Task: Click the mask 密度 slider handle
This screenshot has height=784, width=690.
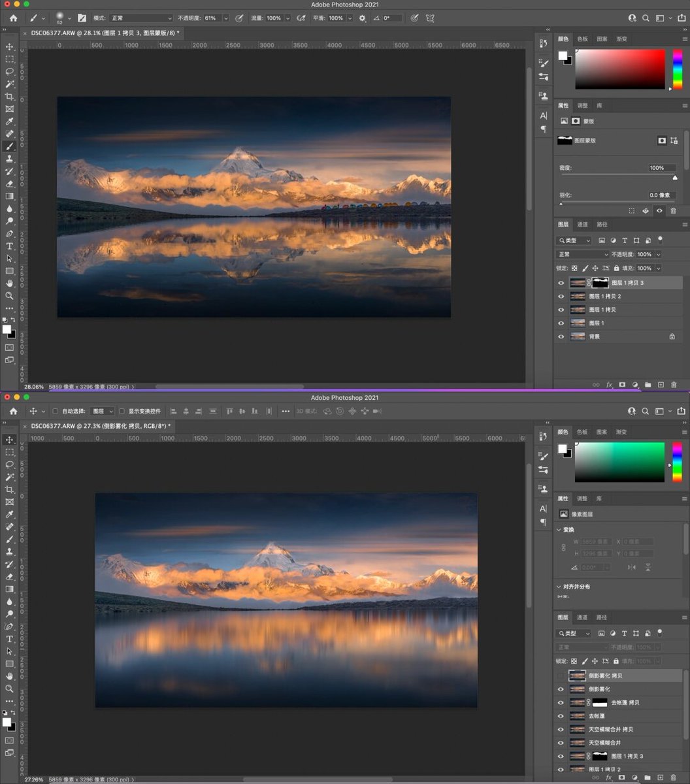Action: point(675,177)
